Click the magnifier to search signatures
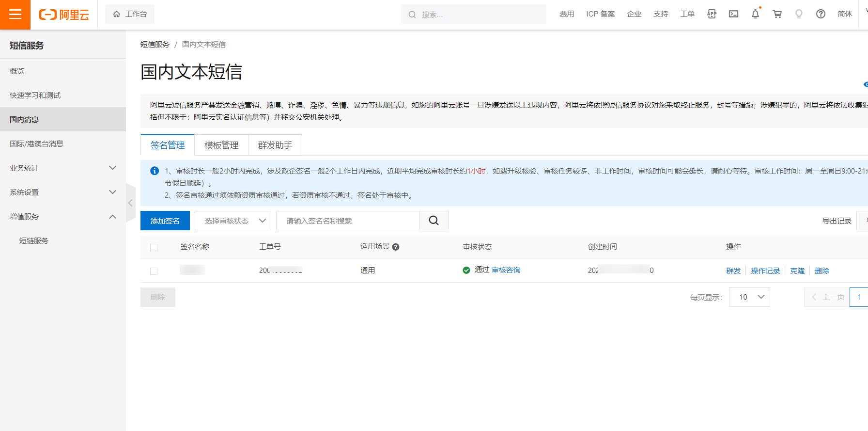The height and width of the screenshot is (431, 868). 434,221
